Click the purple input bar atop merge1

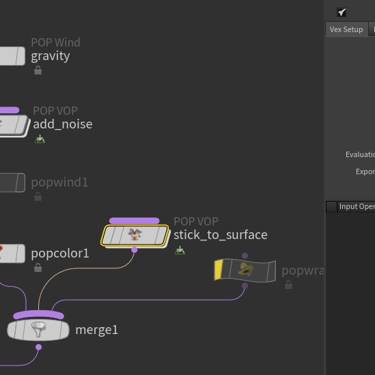click(x=38, y=315)
